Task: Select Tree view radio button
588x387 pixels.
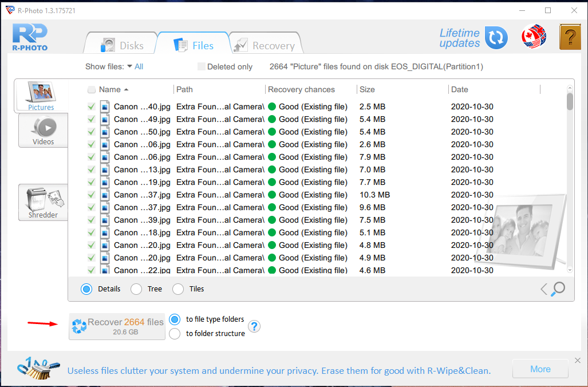Action: point(136,289)
